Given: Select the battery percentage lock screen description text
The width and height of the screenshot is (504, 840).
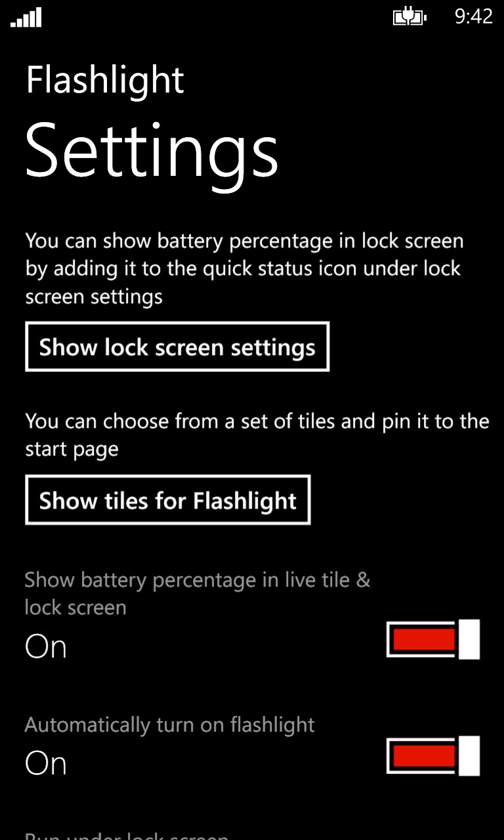Looking at the screenshot, I should coord(244,268).
